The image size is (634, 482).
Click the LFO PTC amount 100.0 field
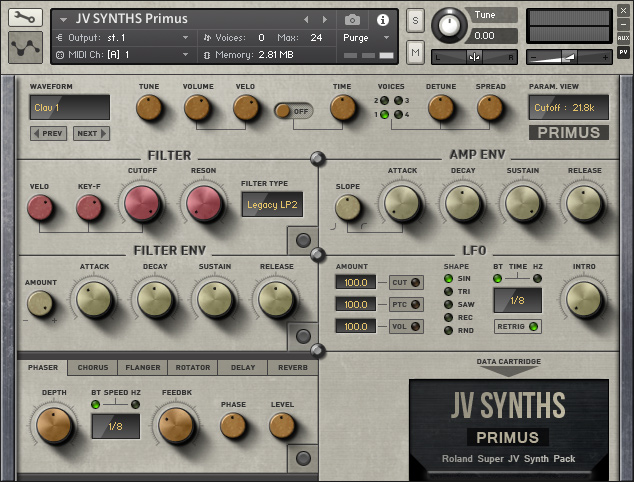(355, 304)
